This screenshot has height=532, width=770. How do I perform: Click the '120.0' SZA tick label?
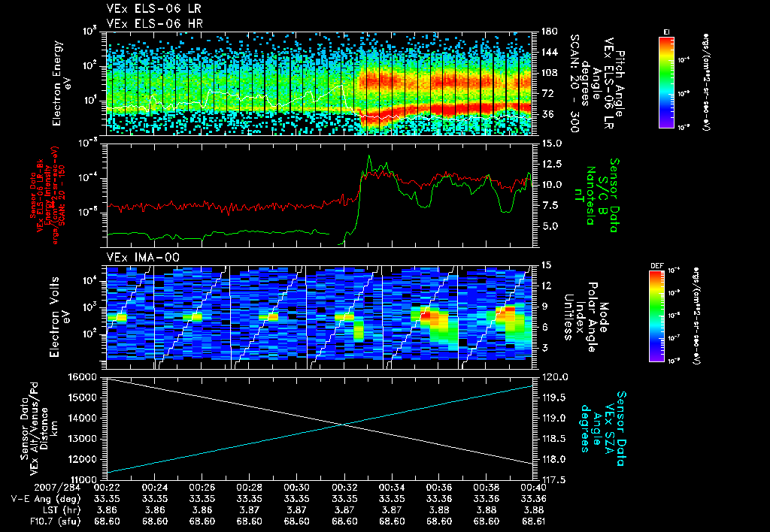(554, 377)
